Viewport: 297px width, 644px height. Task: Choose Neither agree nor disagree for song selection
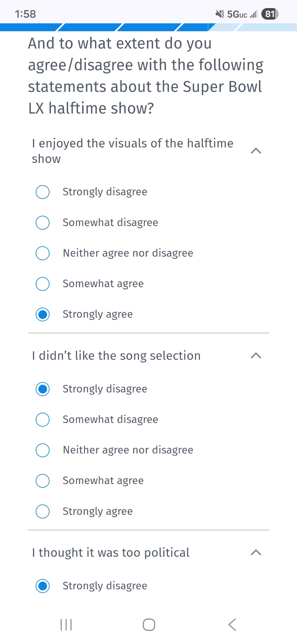point(42,450)
